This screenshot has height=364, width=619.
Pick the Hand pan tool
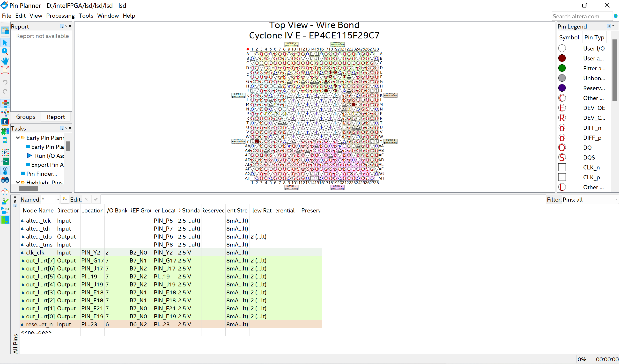pos(5,61)
